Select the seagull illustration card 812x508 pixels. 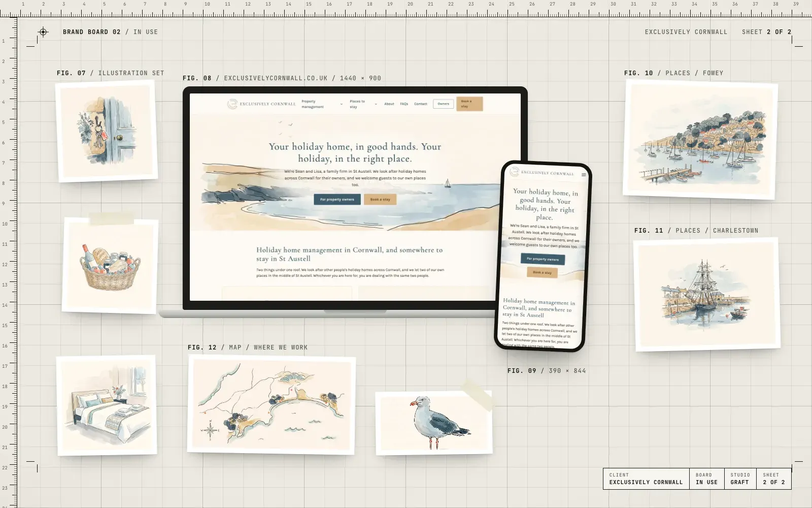[434, 423]
